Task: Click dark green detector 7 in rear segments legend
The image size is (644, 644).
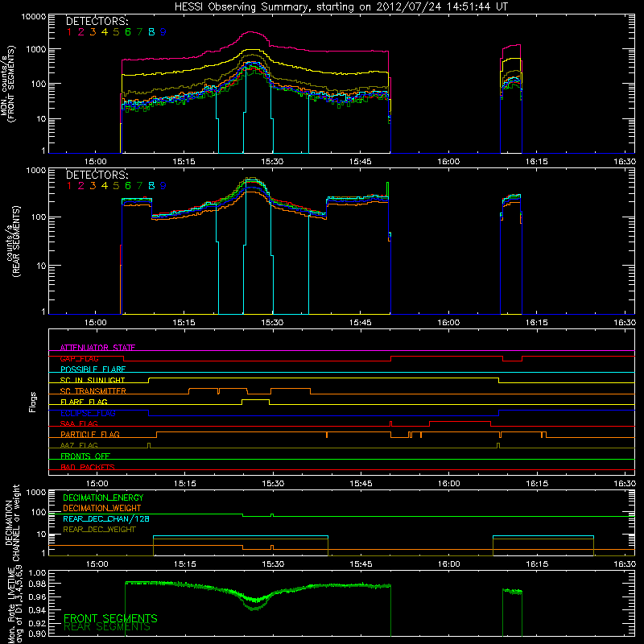Action: tap(139, 186)
